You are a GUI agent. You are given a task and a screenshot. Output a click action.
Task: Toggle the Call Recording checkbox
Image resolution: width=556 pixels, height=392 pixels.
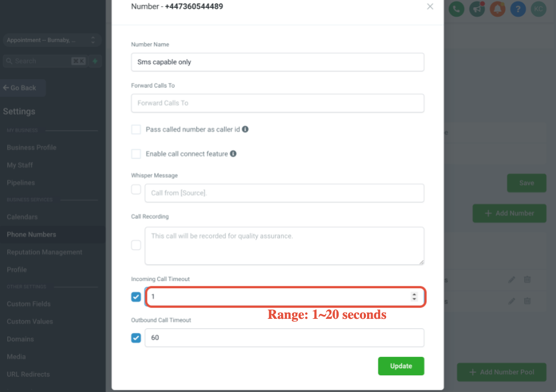point(136,245)
